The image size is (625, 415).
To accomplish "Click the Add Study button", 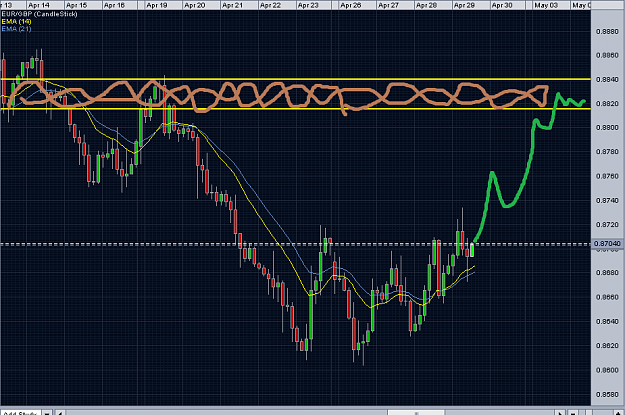I will coord(20,412).
